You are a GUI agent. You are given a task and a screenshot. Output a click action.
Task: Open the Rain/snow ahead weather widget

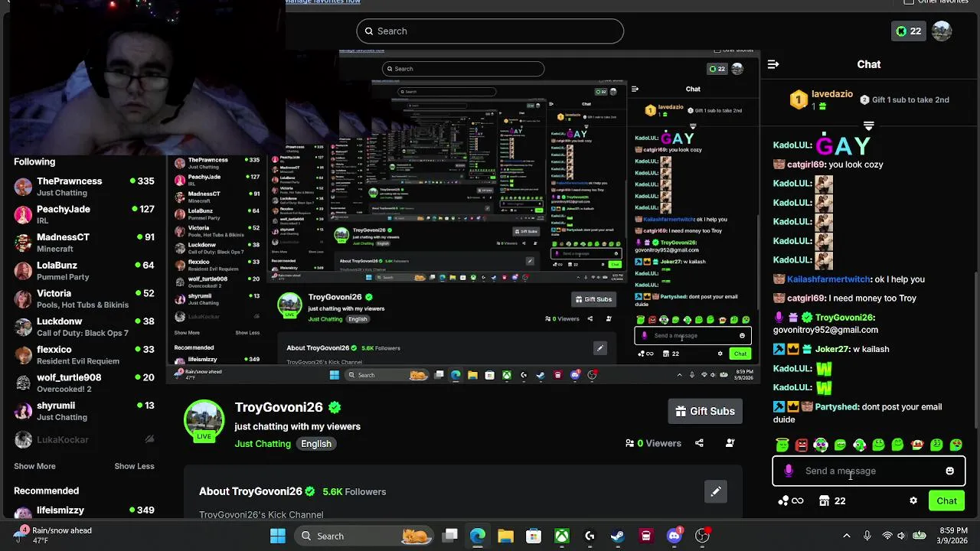point(54,535)
